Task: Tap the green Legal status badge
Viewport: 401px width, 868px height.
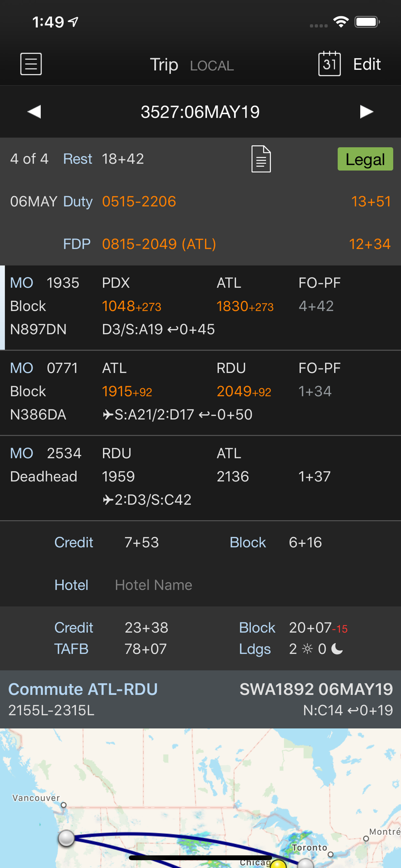Action: pos(365,159)
